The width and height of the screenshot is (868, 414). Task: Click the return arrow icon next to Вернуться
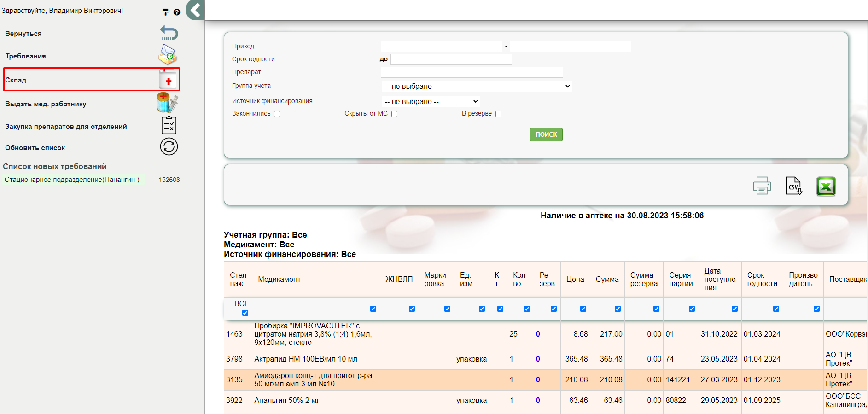[x=169, y=33]
